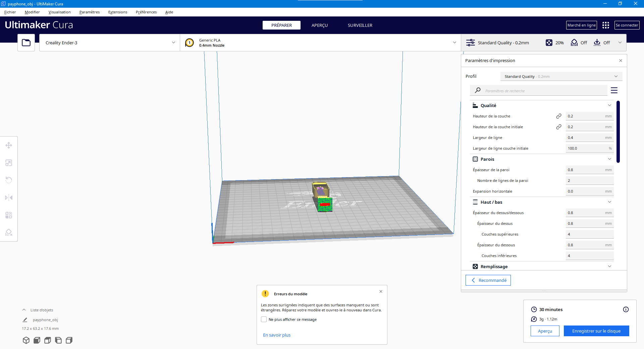Edit the Hauteur de la couche value
Viewport: 644px width, 349px height.
[x=590, y=116]
